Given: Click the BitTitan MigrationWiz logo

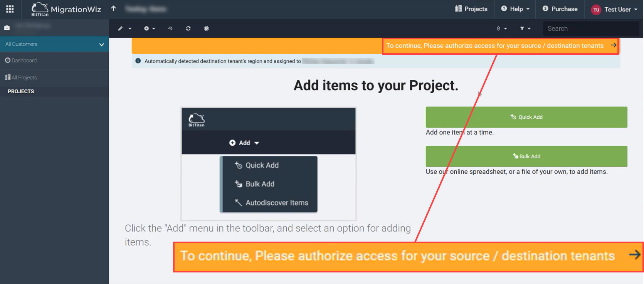Looking at the screenshot, I should pos(66,9).
